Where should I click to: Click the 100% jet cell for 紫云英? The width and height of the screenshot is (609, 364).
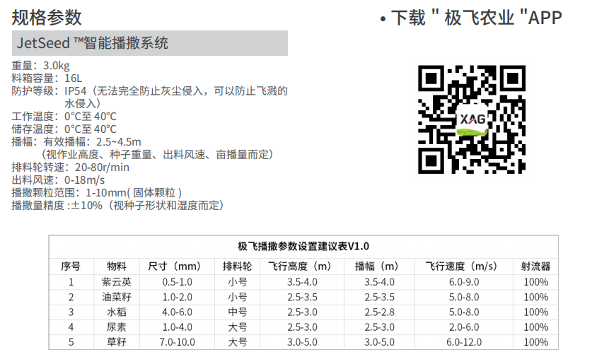[x=536, y=282]
